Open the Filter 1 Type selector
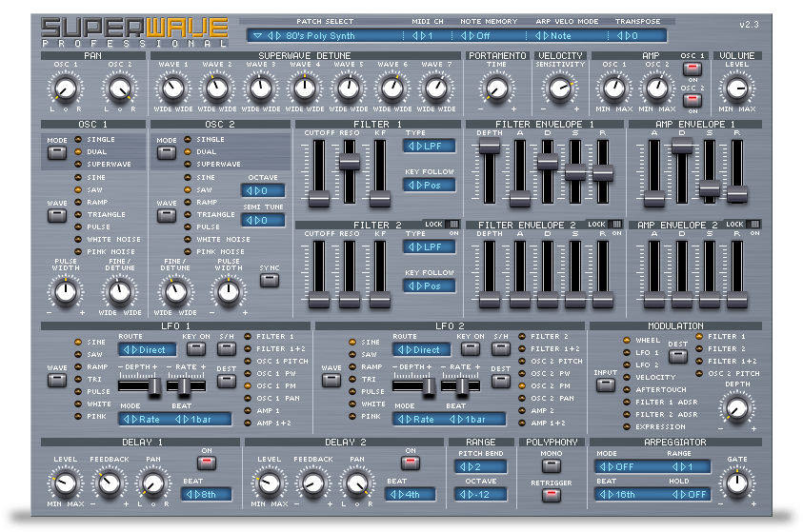This screenshot has height=532, width=803. (x=428, y=147)
